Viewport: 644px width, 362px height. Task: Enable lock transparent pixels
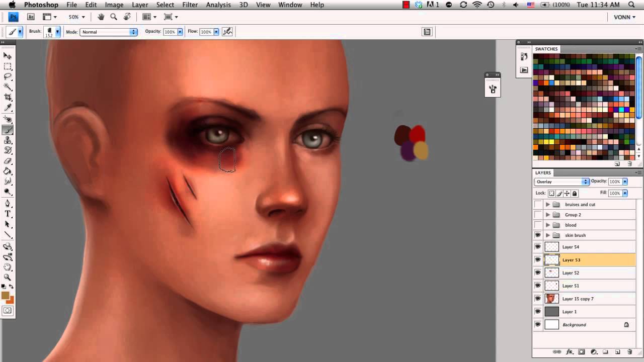click(551, 193)
